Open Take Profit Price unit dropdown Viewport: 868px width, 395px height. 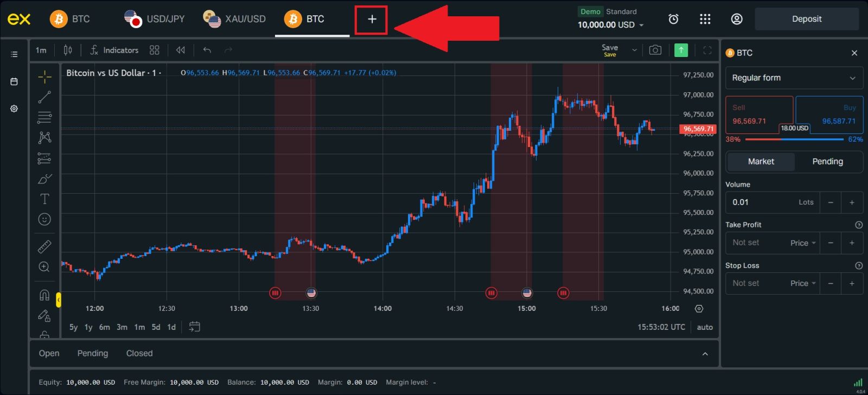coord(803,243)
